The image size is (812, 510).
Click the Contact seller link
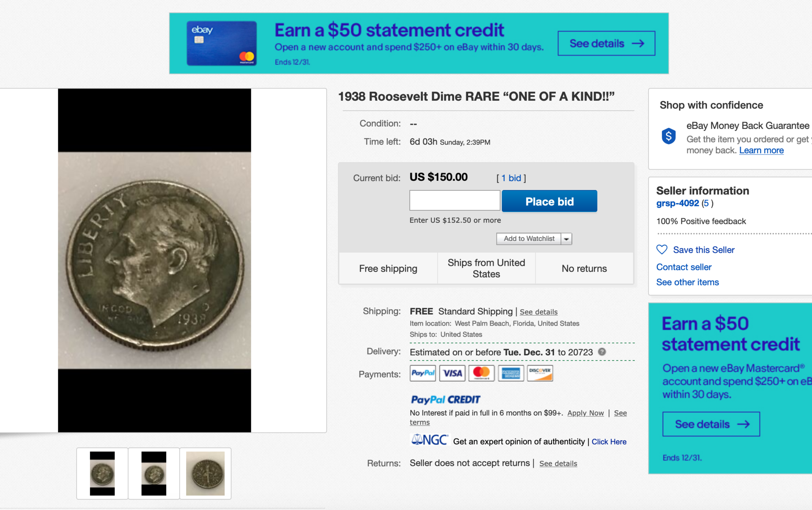coord(684,267)
